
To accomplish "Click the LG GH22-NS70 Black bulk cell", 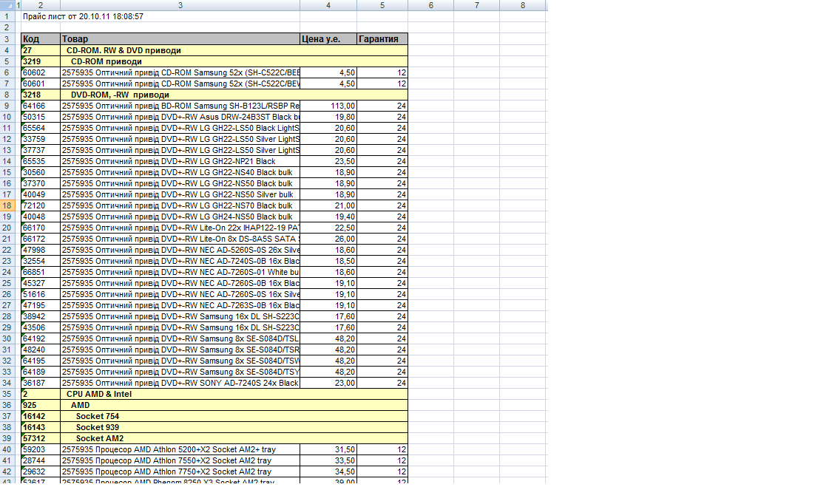I will [180, 205].
